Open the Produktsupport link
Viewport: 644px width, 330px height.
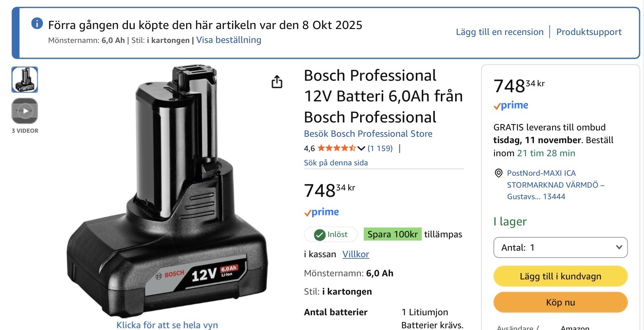tap(589, 32)
